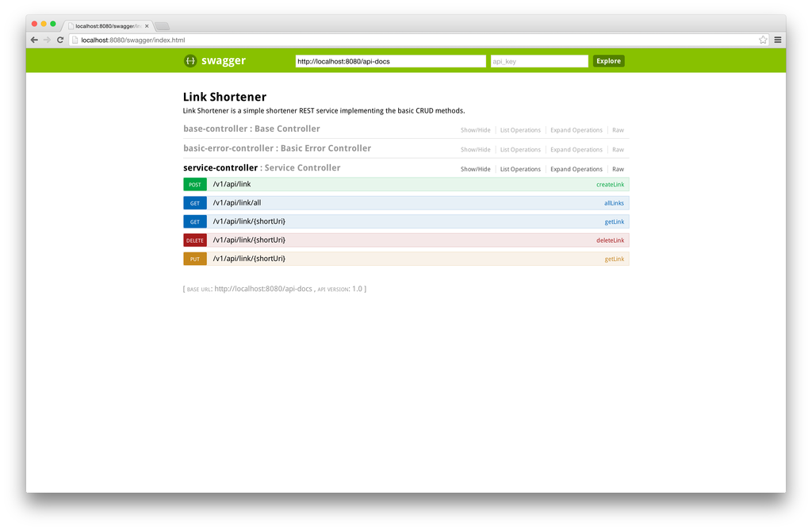Click the yellow minimize window button

coord(44,24)
